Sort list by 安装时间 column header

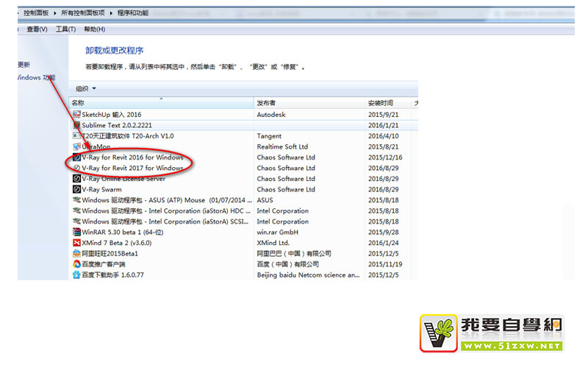[x=381, y=103]
